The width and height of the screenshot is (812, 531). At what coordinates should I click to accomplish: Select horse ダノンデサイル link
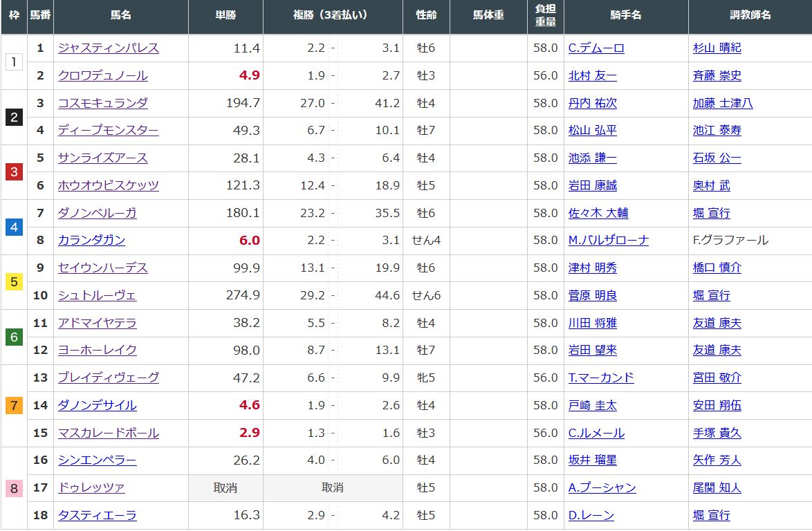[x=97, y=405]
